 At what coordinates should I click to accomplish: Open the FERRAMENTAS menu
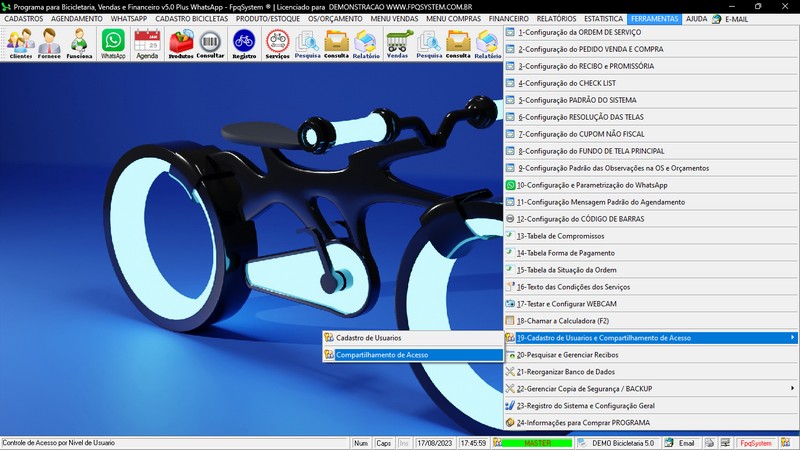coord(656,19)
